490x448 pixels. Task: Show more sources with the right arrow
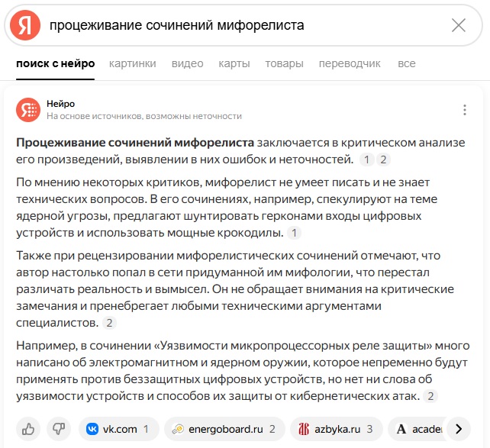(459, 429)
